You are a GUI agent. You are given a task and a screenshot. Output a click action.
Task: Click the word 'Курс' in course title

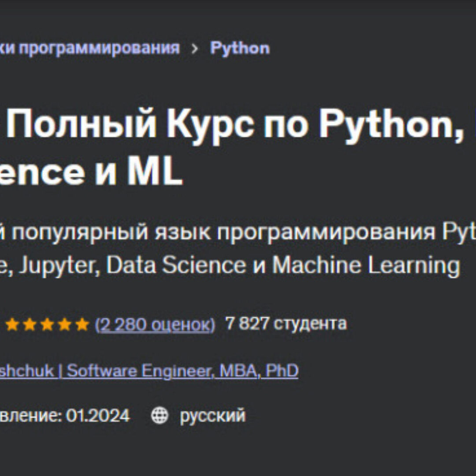tap(207, 126)
